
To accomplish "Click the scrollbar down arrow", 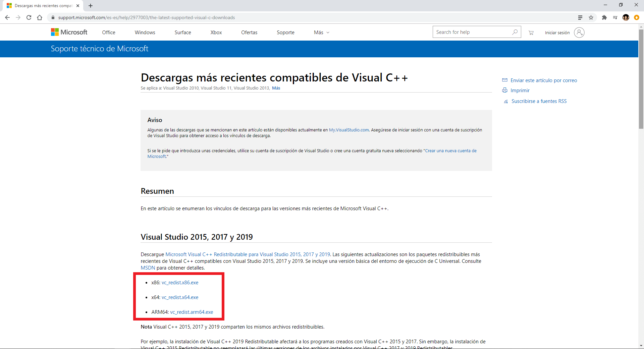I will [641, 346].
